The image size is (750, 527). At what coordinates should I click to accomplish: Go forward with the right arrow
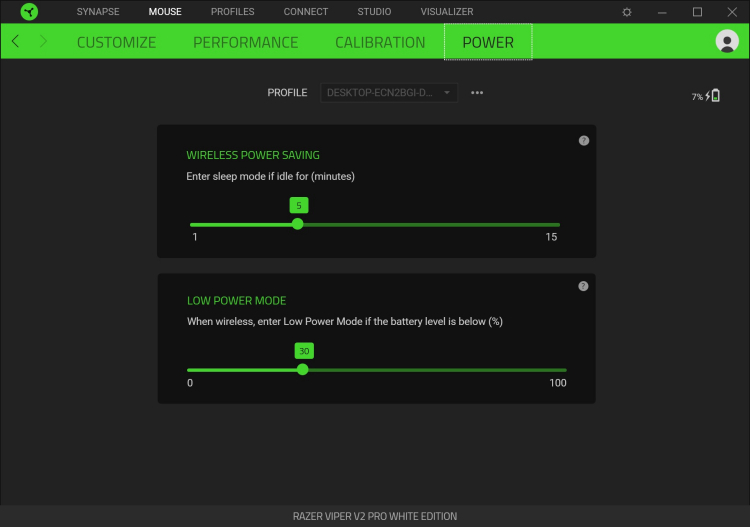pos(43,41)
